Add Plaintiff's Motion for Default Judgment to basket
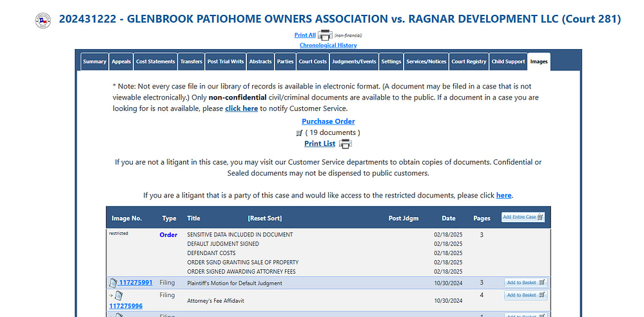Image resolution: width=644 pixels, height=317 pixels. coord(526,283)
